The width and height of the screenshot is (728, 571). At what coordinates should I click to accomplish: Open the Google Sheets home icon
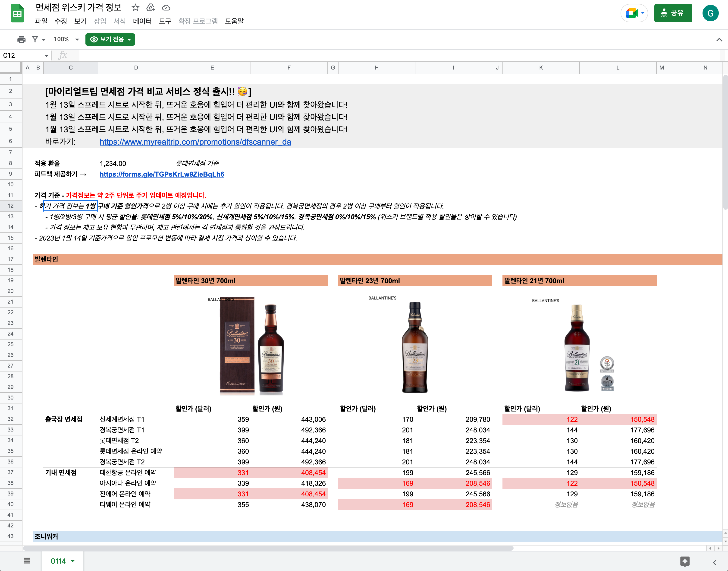point(17,13)
